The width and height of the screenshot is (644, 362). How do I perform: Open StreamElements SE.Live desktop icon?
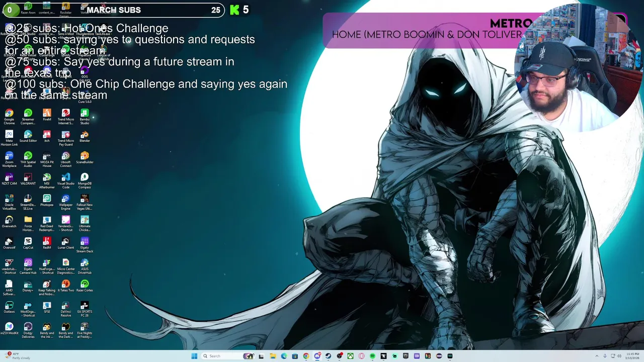click(28, 202)
